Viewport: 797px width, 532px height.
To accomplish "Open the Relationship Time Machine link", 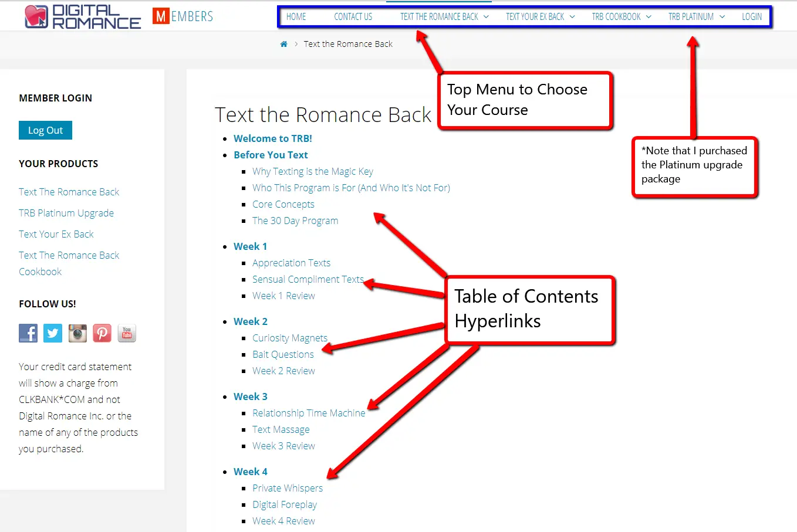I will 309,413.
